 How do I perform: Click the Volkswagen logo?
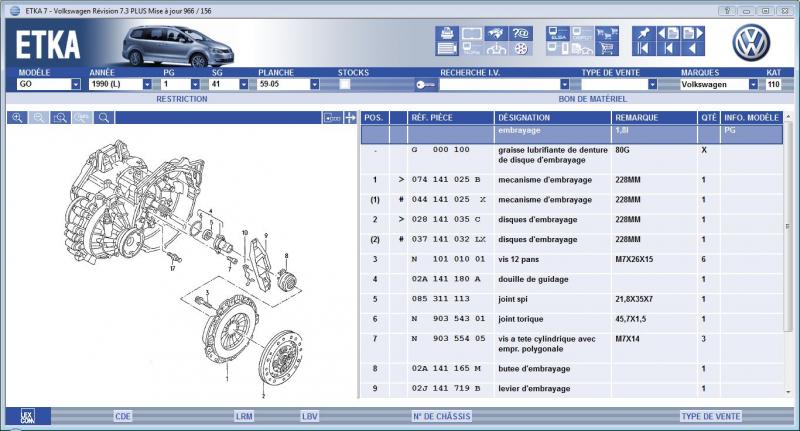click(751, 43)
